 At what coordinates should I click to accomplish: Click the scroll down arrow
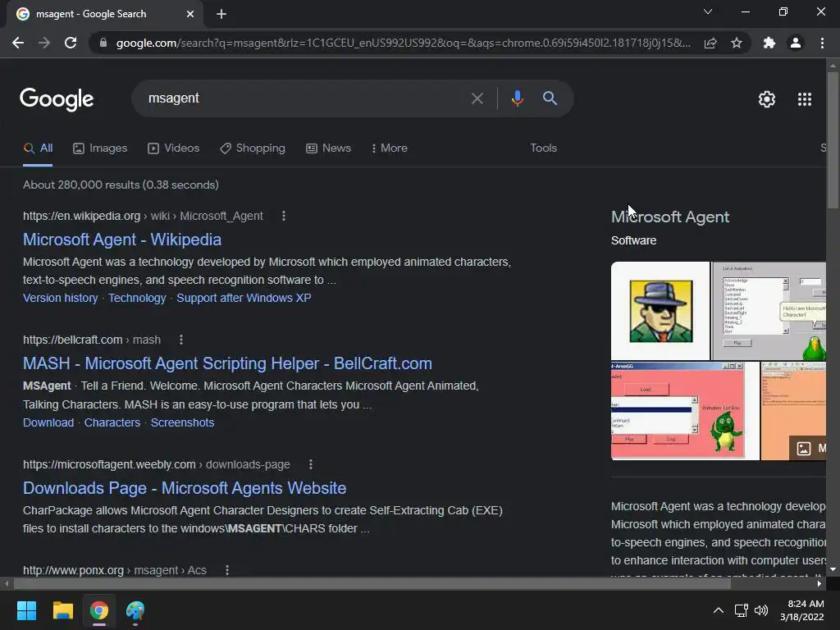pyautogui.click(x=833, y=569)
